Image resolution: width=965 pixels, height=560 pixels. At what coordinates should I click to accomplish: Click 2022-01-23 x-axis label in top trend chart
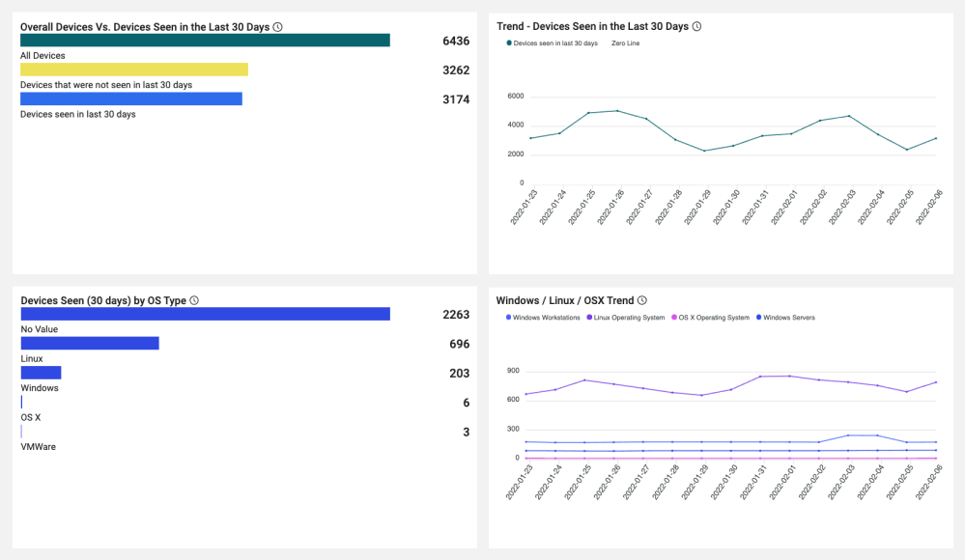click(524, 208)
